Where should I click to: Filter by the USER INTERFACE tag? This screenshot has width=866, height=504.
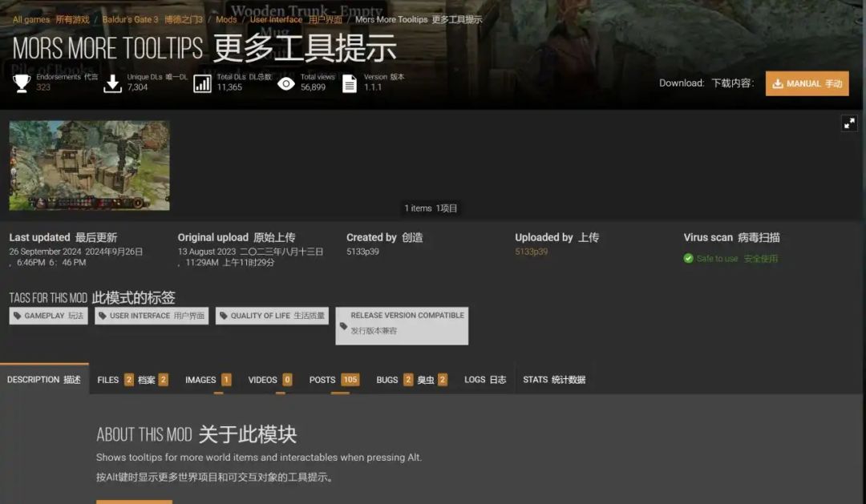click(152, 316)
